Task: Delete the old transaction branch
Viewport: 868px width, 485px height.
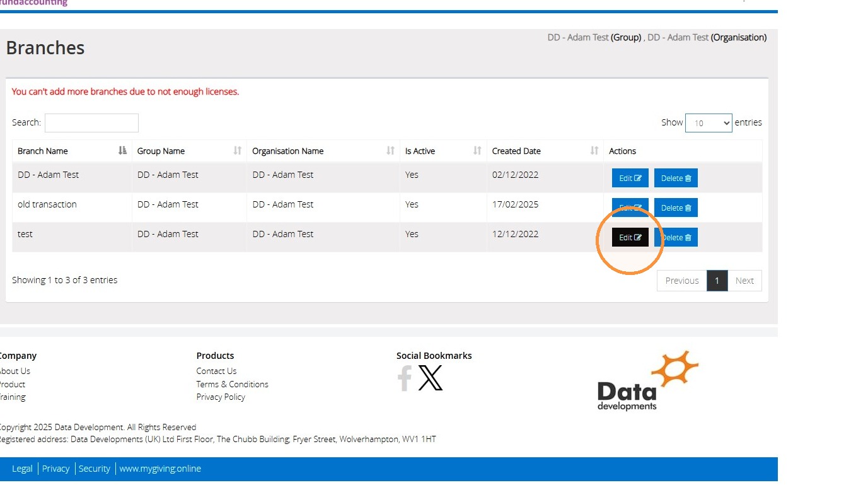Action: (676, 207)
